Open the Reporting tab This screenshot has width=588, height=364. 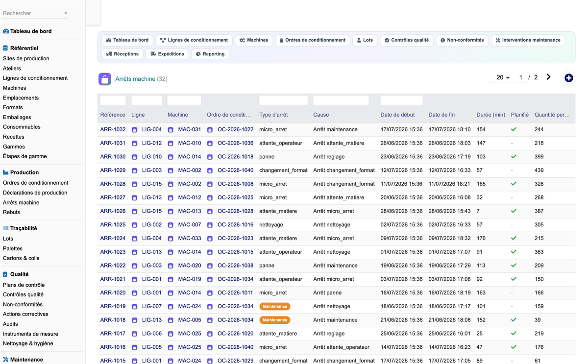(x=210, y=54)
